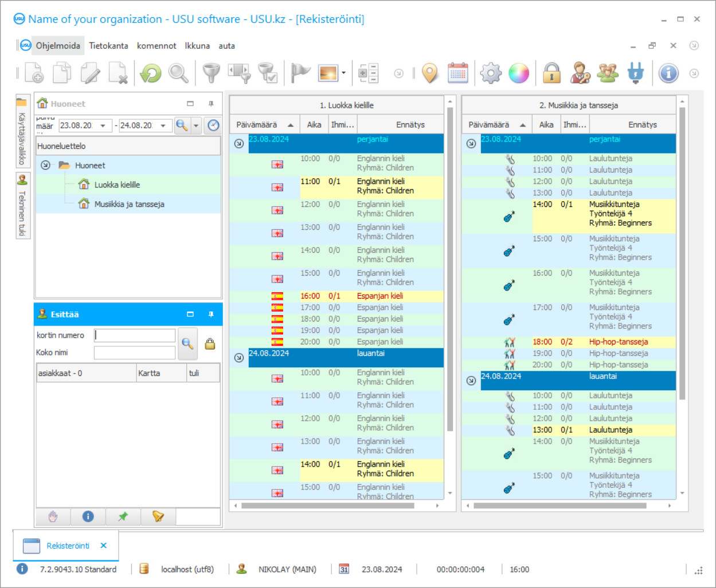Click the hand icon button below client list
Screen dimensions: 716x588
point(53,516)
